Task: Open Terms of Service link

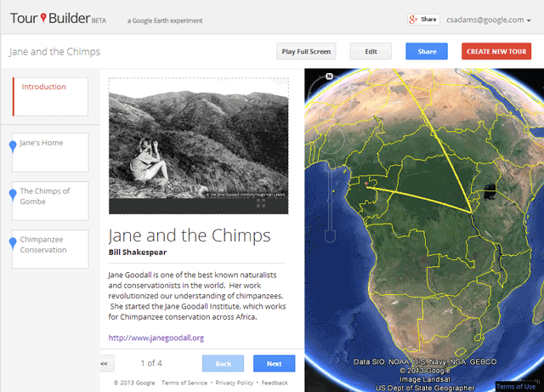Action: [x=184, y=383]
